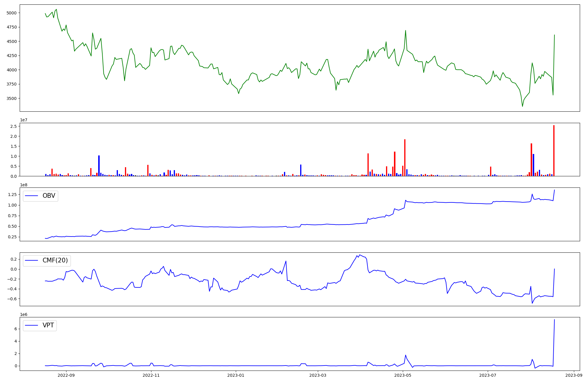Viewport: 588px width, 382px height.
Task: Click the 2022-09 x-axis date label
Action: (66, 375)
